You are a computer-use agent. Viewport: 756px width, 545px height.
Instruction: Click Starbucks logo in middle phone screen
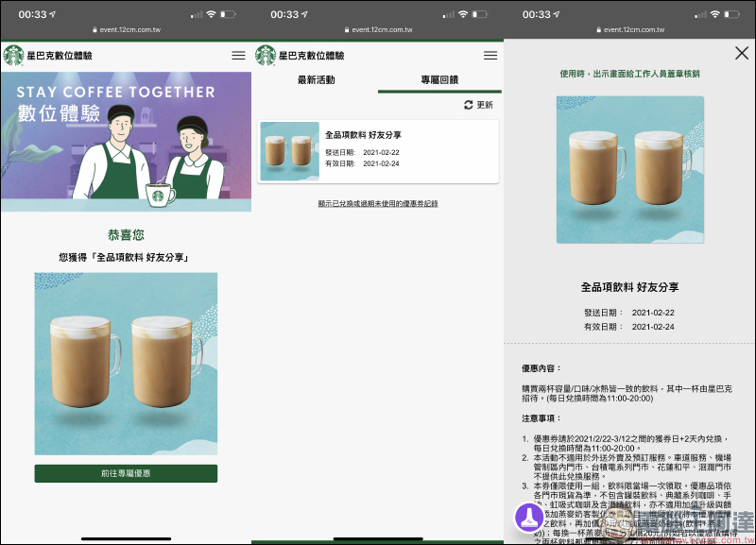266,56
